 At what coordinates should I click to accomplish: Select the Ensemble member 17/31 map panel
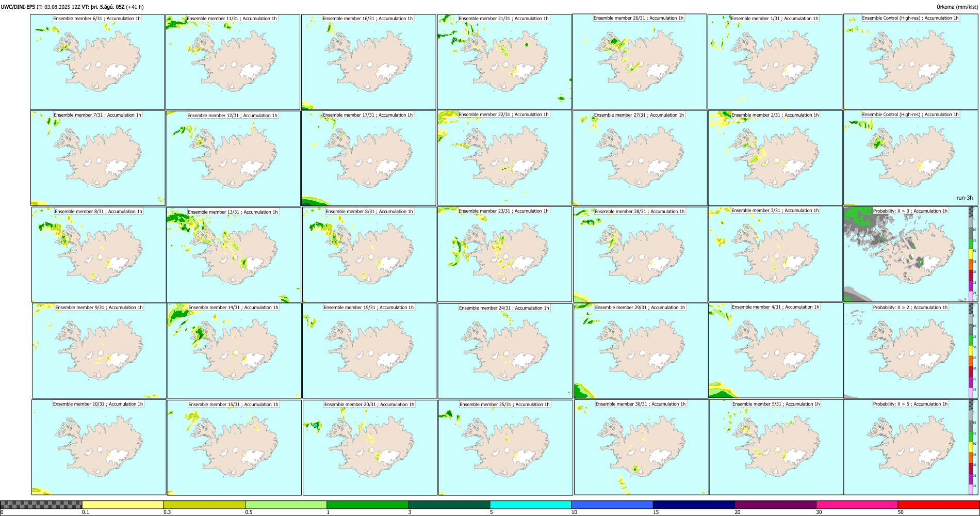(369, 158)
